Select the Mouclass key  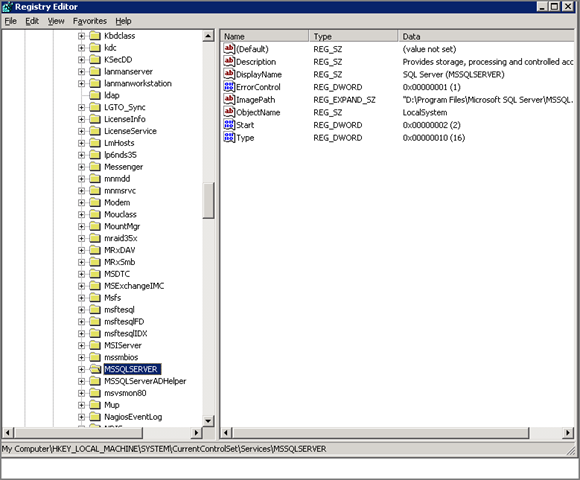point(120,214)
